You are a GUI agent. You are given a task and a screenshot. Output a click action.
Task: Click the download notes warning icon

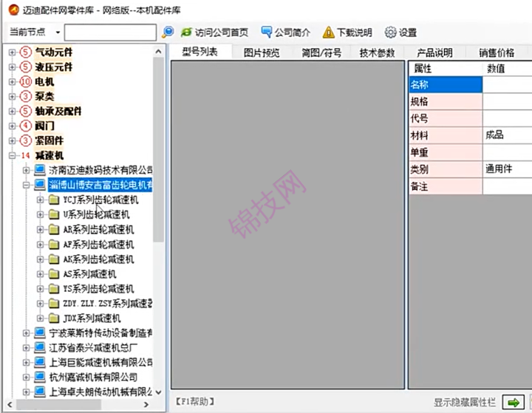click(x=328, y=33)
